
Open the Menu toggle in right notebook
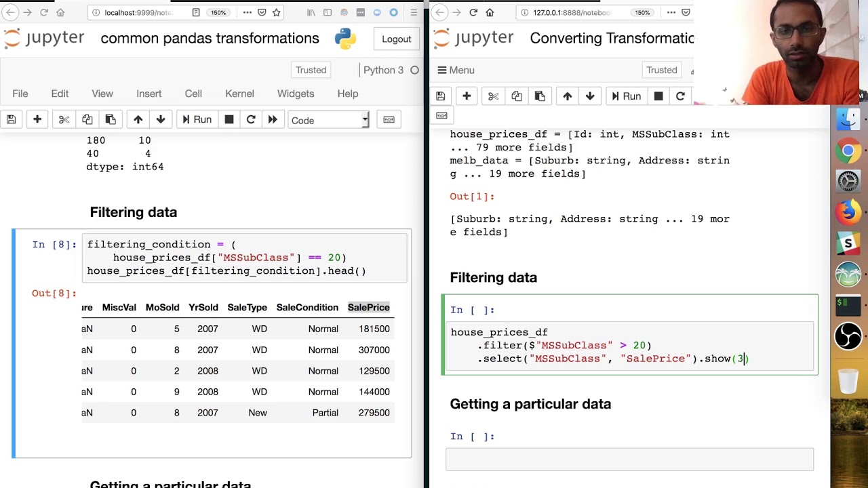456,70
